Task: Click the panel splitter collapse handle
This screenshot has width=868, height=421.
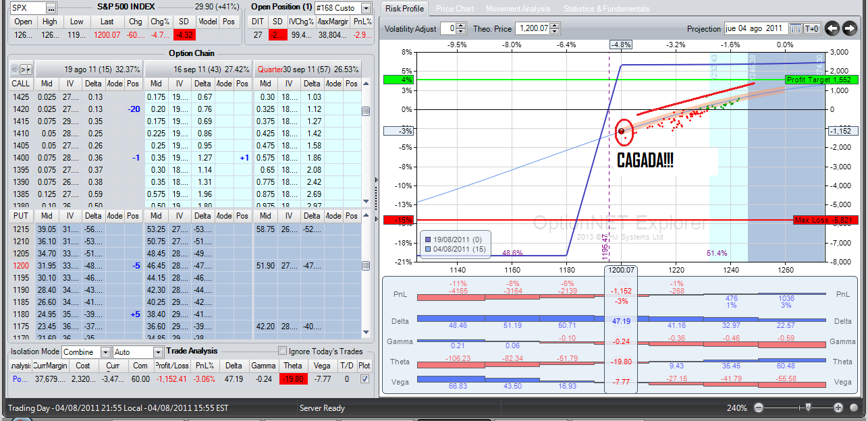Action: point(377,179)
